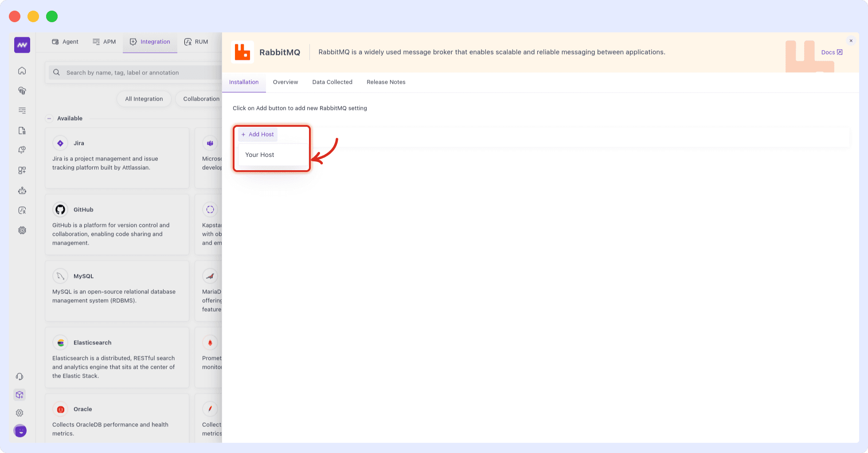This screenshot has height=453, width=868.
Task: Click the dashboards list icon in the sidebar
Action: pos(22,110)
